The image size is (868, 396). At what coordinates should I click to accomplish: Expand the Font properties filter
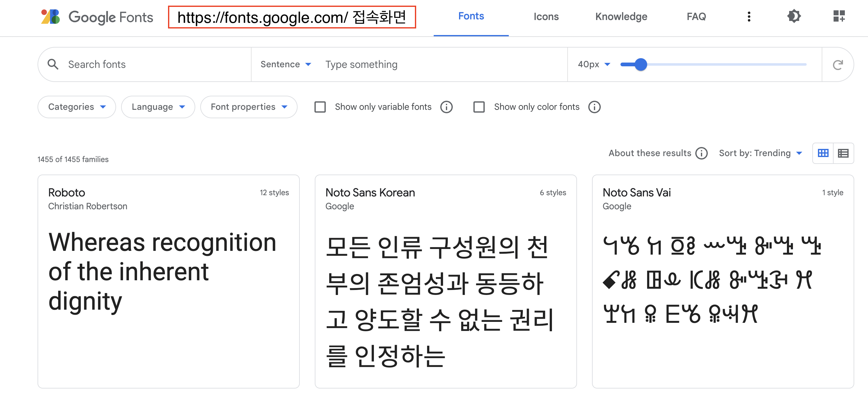point(249,107)
